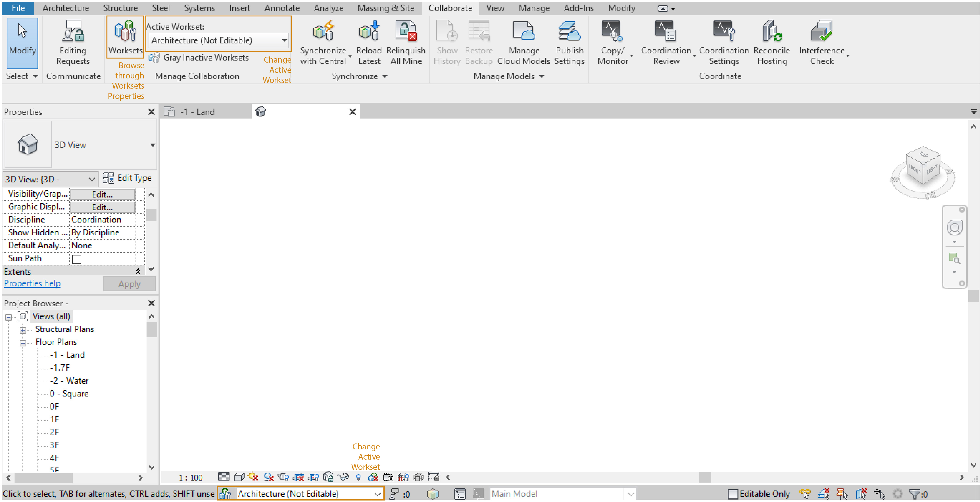Switch to the Manage ribbon tab

coord(533,8)
